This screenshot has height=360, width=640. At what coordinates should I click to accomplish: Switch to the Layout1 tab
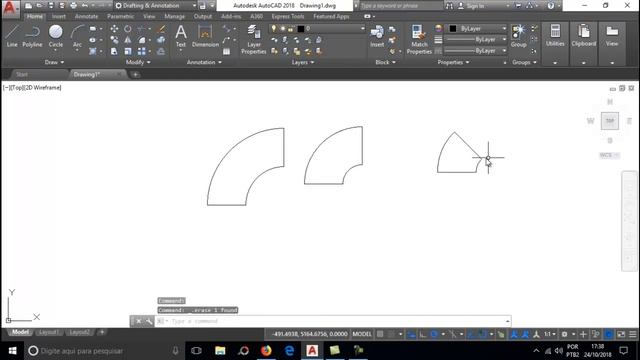[x=48, y=332]
